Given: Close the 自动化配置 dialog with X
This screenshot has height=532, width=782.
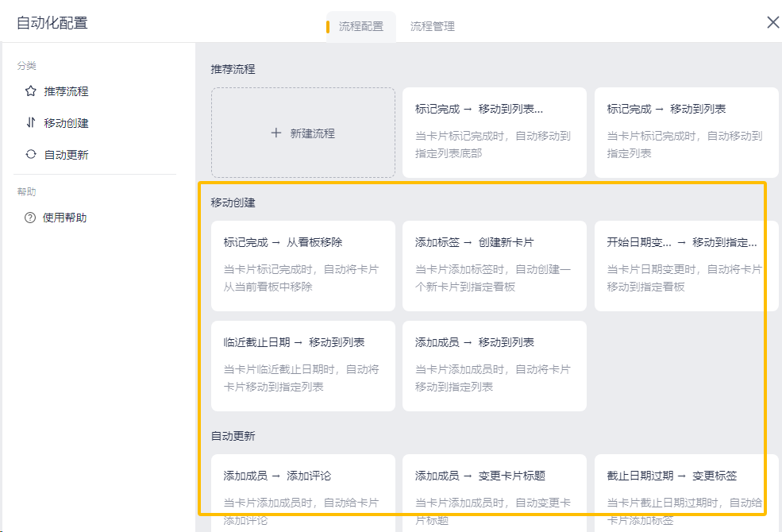Looking at the screenshot, I should pos(772,22).
